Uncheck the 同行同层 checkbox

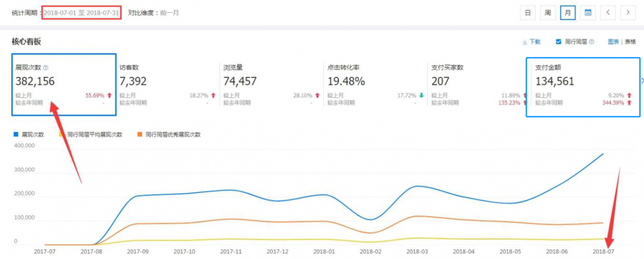(x=559, y=42)
